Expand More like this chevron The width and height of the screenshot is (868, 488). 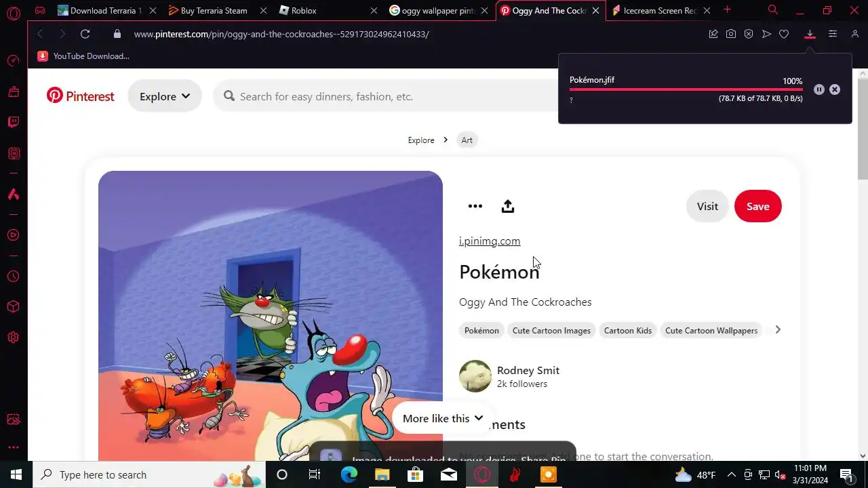point(479,418)
